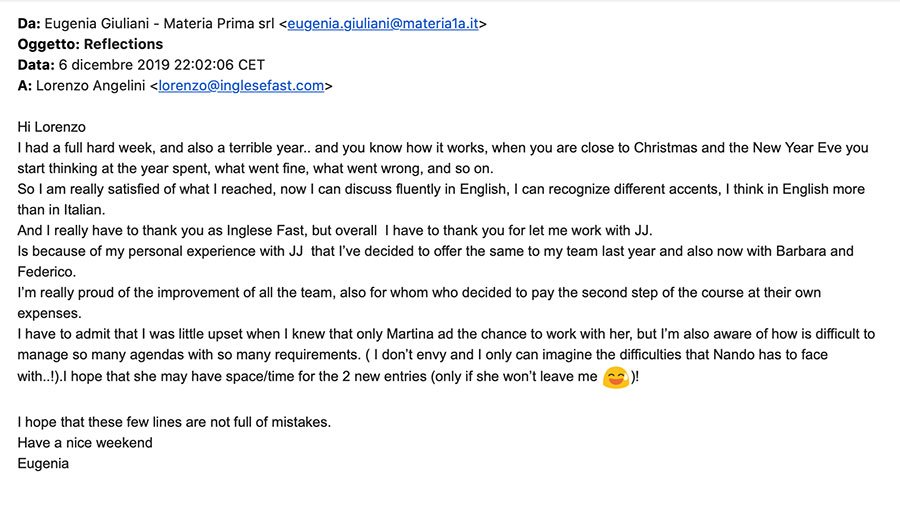Click the sentence starting "So I am really satisfied"
Viewport: 900px width, 515px height.
point(300,189)
